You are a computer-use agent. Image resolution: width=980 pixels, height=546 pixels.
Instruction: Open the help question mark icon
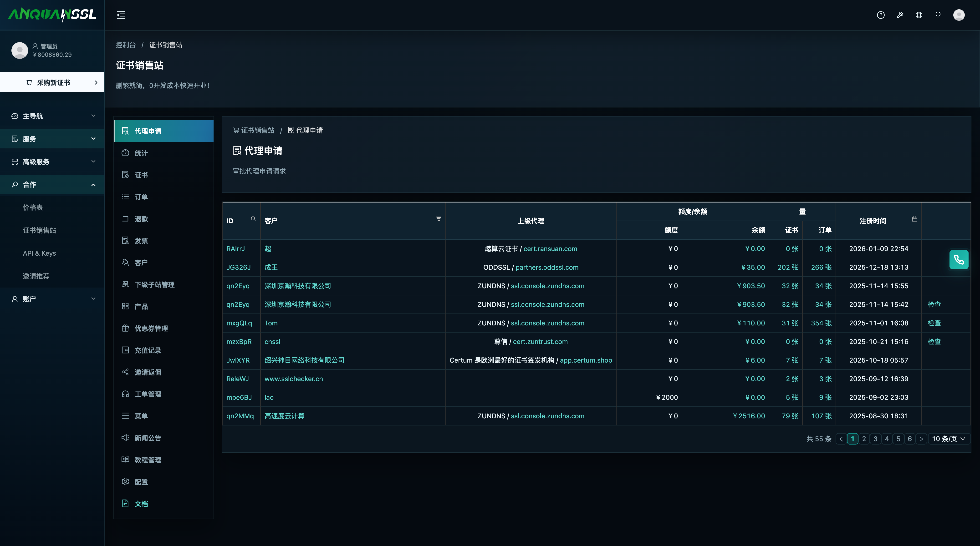tap(881, 15)
